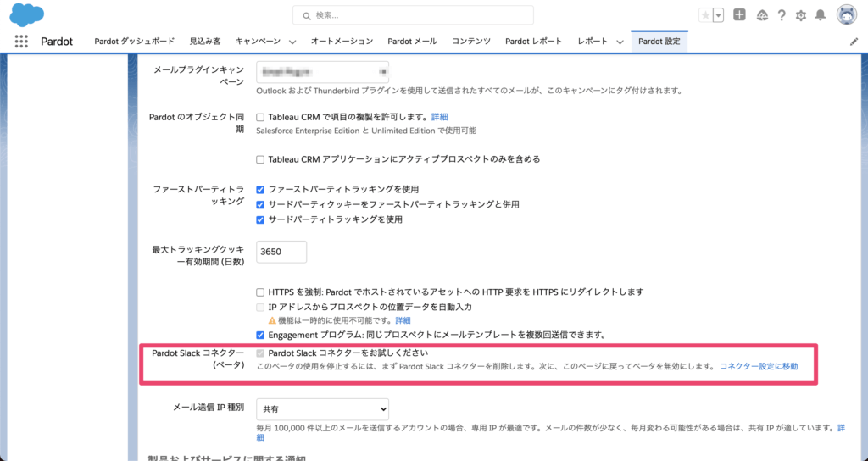
Task: Open 詳細 link after 機能は一時的に使用不可能
Action: (403, 320)
